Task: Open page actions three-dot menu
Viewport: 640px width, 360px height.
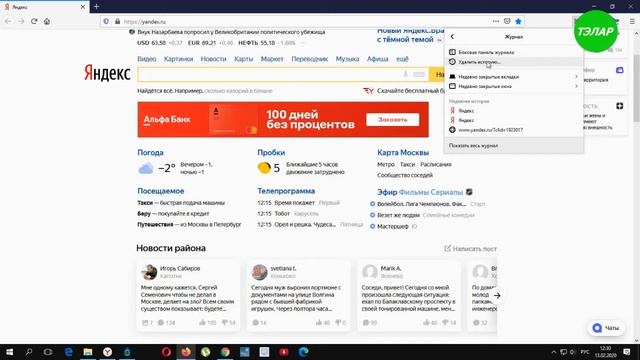Action: coord(496,21)
